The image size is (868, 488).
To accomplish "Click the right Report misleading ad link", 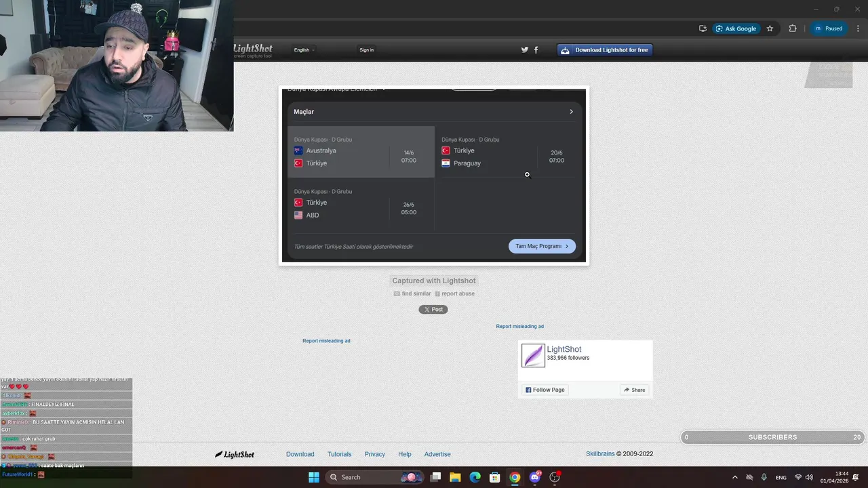I will pos(519,326).
